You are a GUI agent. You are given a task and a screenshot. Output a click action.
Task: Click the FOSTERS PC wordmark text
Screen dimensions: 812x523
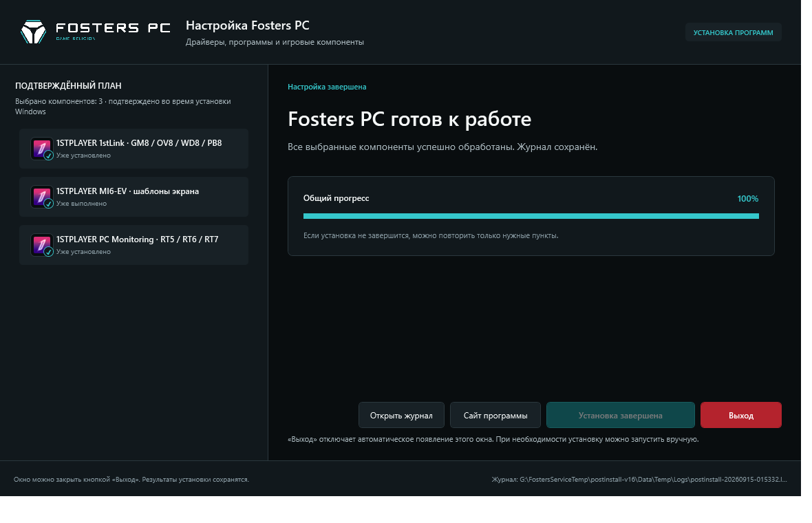tap(113, 28)
